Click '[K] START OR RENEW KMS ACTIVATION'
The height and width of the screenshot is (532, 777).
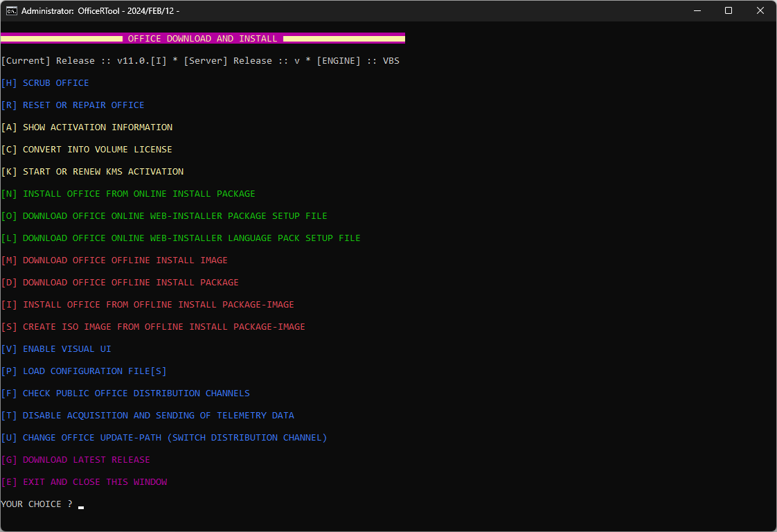coord(92,172)
